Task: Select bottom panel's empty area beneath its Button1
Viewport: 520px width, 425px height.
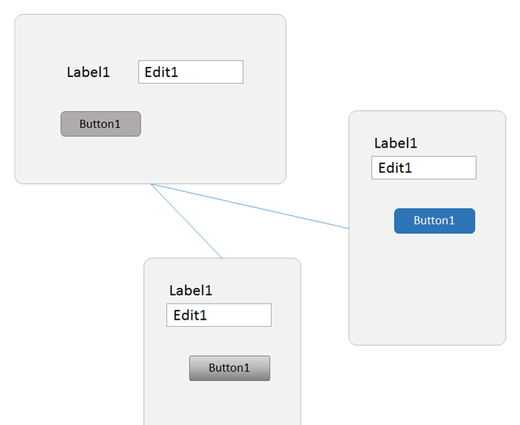Action: [x=222, y=403]
